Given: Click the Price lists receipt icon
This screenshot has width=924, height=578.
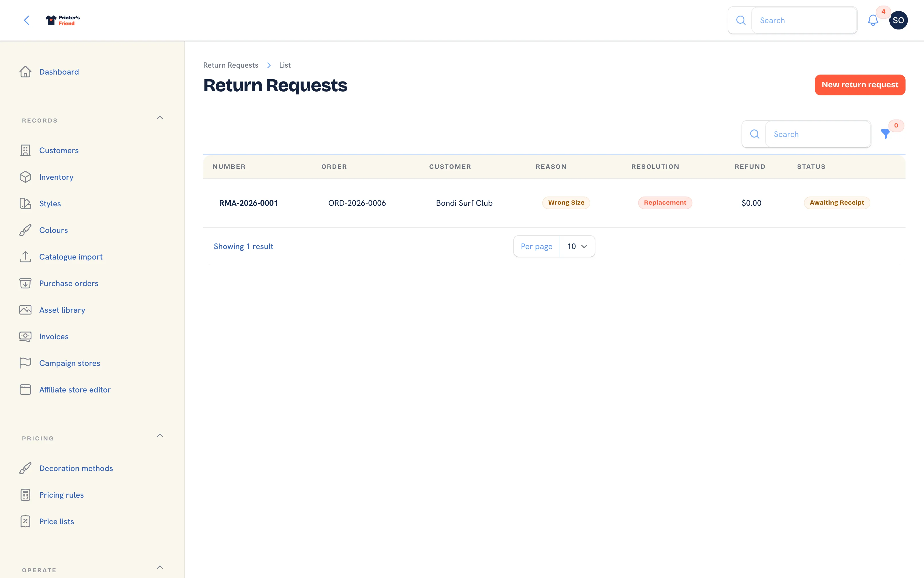Looking at the screenshot, I should (25, 521).
